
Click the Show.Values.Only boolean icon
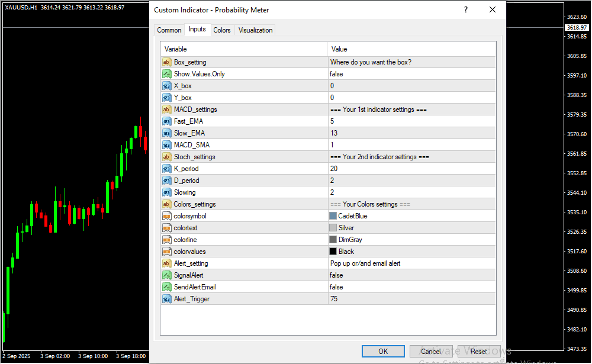tap(166, 74)
